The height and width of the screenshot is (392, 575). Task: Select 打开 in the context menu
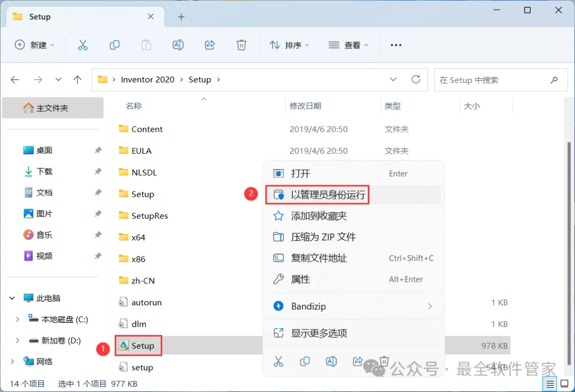(x=354, y=173)
